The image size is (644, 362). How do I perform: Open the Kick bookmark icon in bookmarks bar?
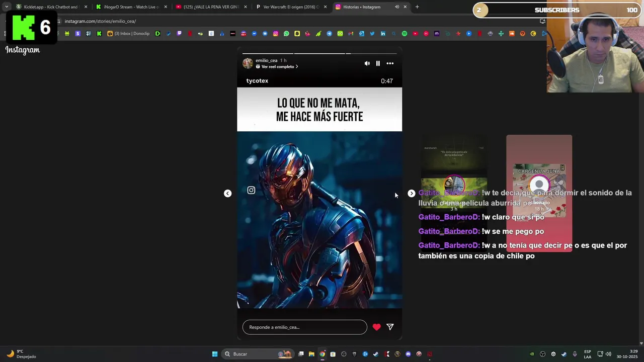(99, 34)
